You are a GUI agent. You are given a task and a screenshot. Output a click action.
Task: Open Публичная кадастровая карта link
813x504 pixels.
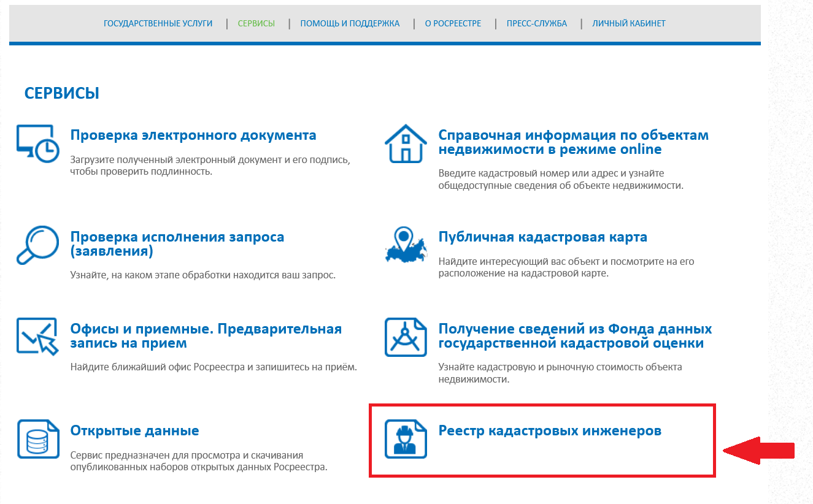(543, 237)
